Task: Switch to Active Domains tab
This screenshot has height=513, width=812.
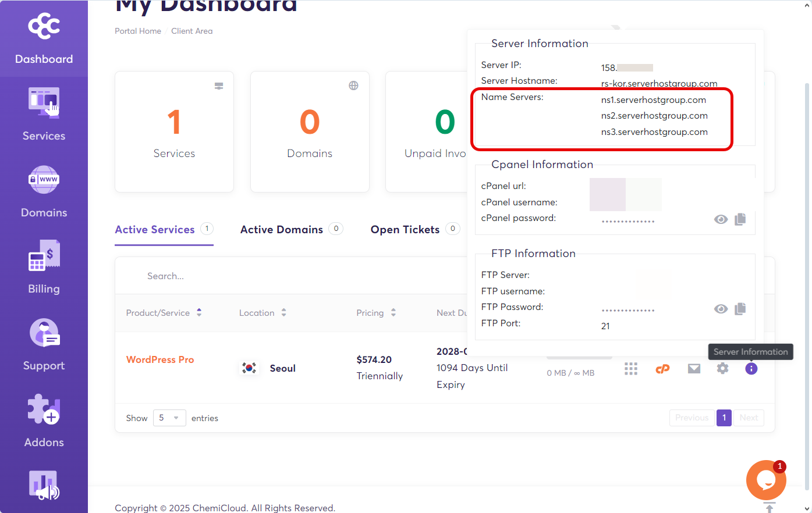Action: 292,230
